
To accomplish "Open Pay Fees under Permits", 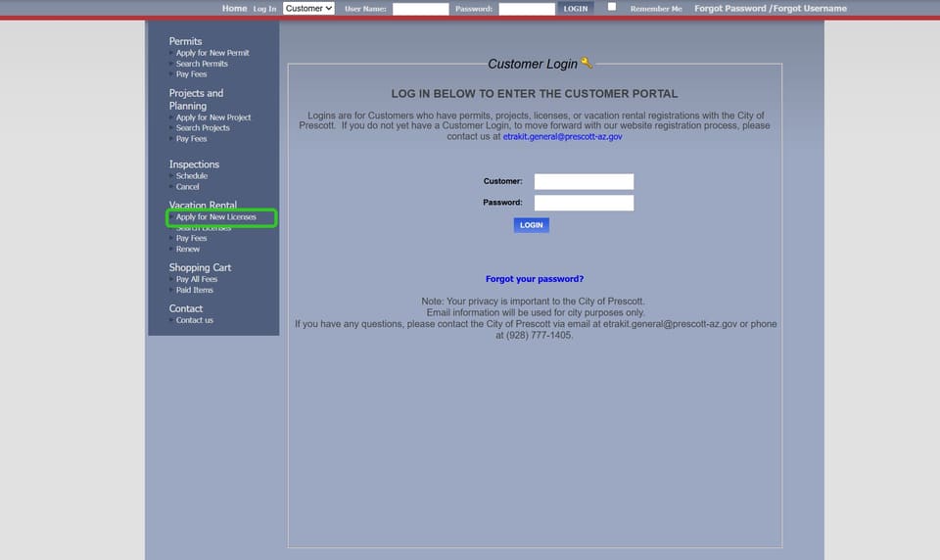I will coord(191,74).
